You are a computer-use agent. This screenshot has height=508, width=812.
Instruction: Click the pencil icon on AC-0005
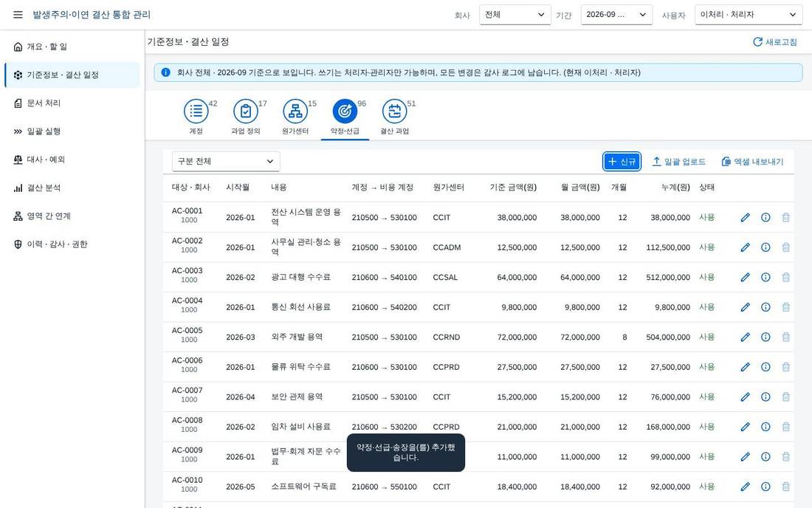point(746,337)
